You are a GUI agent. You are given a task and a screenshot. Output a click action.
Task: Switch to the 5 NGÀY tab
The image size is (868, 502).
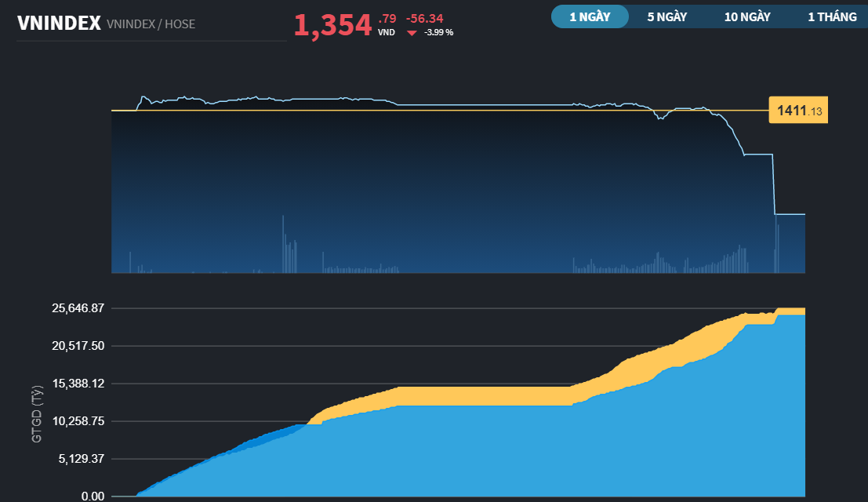pyautogui.click(x=667, y=16)
